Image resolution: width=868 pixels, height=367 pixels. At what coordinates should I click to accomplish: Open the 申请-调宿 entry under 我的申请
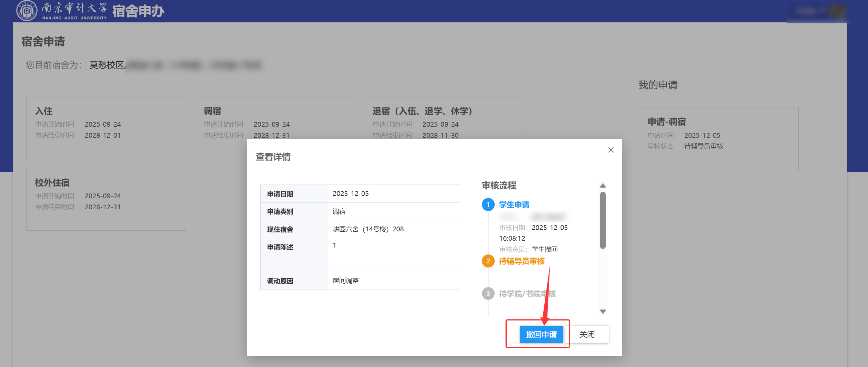click(x=718, y=138)
